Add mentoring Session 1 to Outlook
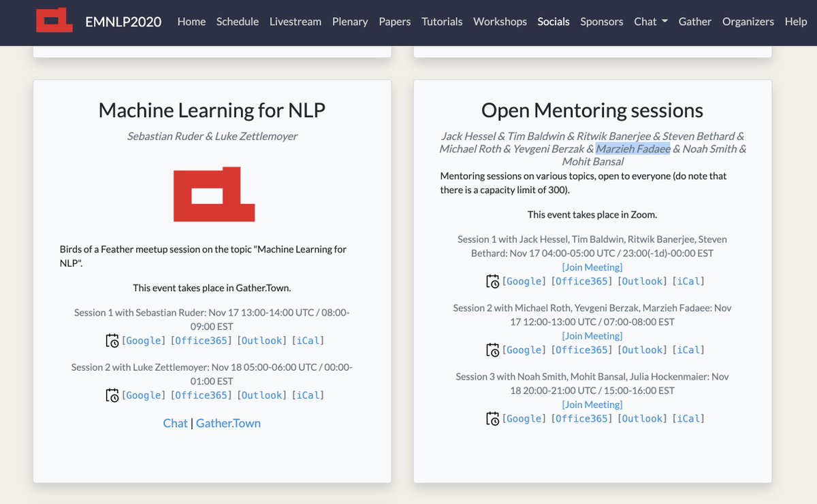Viewport: 817px width, 504px height. coord(643,281)
